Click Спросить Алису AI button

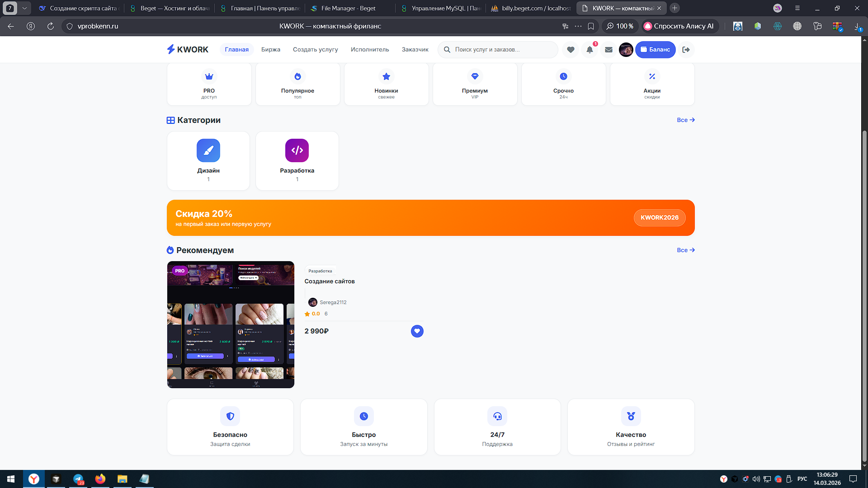(680, 26)
